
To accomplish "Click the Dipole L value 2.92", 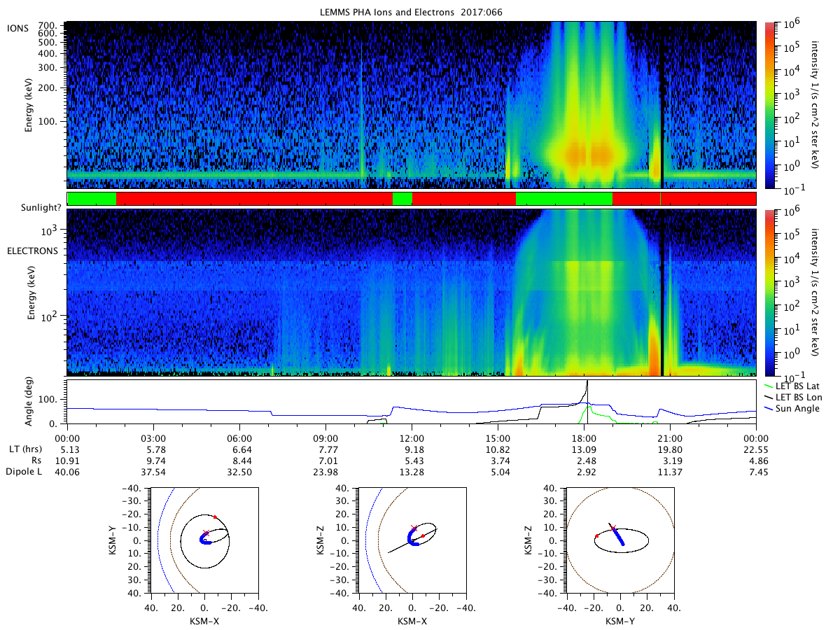I will (x=584, y=472).
